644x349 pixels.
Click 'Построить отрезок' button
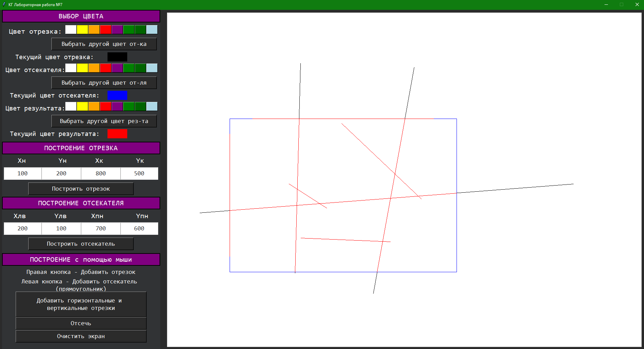(x=81, y=189)
